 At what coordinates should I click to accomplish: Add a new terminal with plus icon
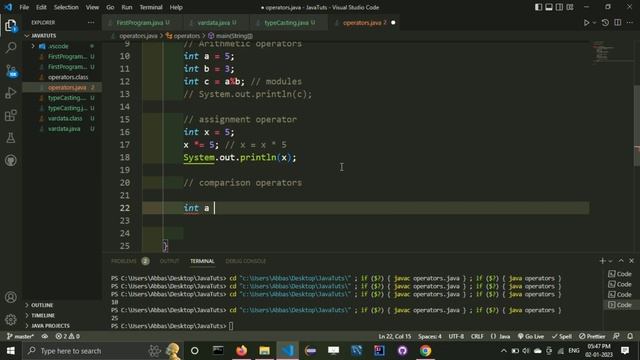(x=602, y=261)
